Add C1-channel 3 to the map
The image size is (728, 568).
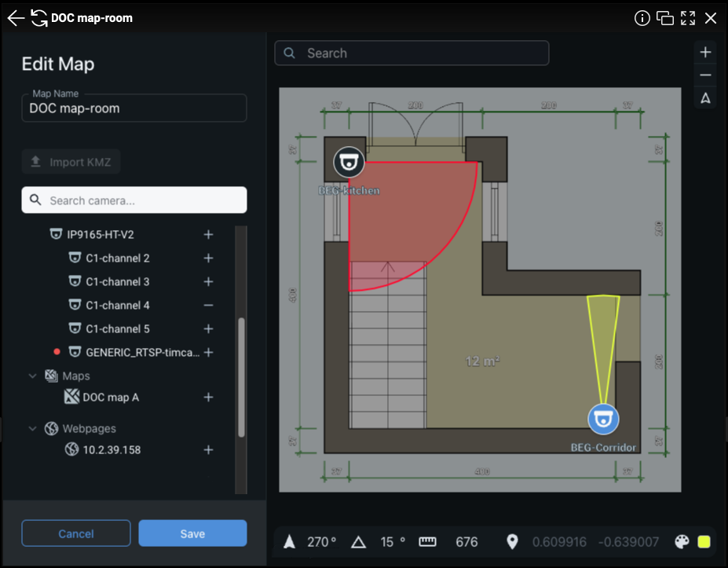[208, 281]
